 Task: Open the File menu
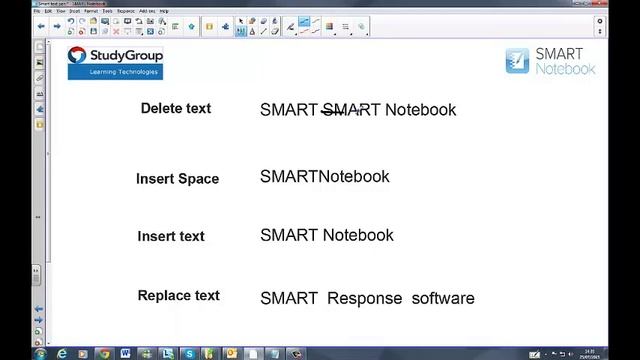click(37, 11)
